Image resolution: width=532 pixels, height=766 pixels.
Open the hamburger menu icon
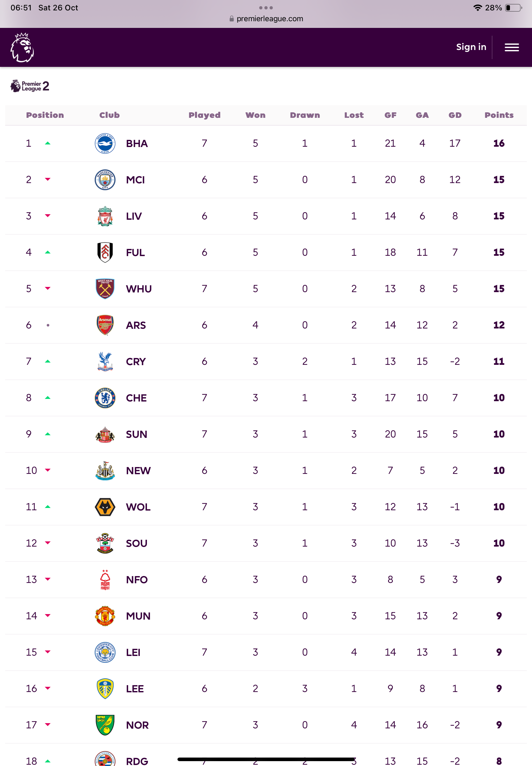coord(511,47)
